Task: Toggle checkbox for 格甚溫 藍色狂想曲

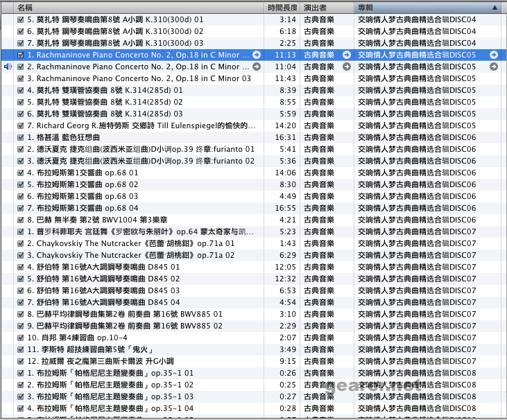Action: (x=20, y=137)
